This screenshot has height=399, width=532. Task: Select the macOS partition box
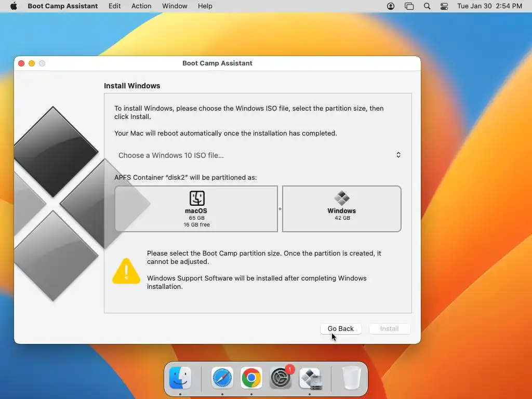pyautogui.click(x=196, y=209)
